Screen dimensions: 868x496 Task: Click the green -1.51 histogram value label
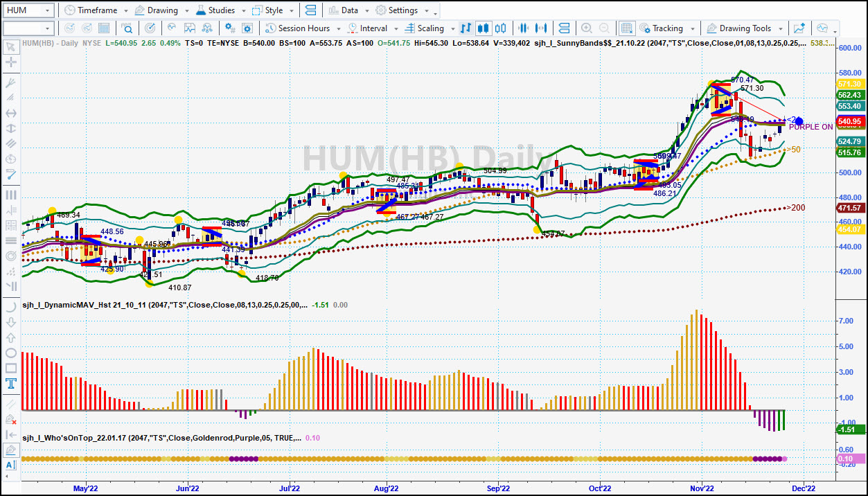(x=849, y=429)
